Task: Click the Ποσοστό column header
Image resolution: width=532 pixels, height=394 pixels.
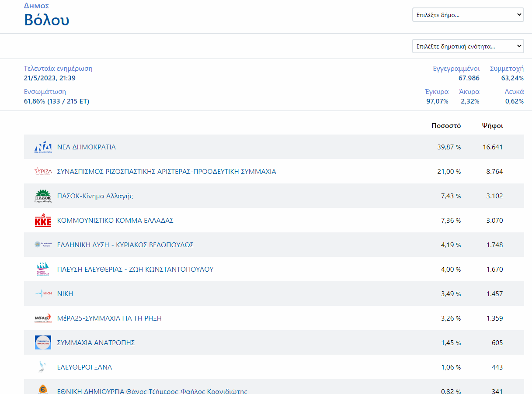Action: click(446, 126)
